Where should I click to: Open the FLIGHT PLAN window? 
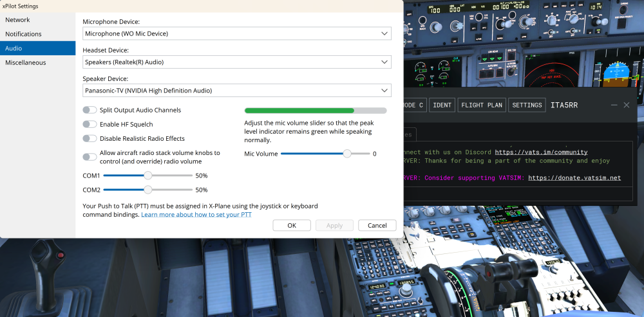click(x=481, y=105)
